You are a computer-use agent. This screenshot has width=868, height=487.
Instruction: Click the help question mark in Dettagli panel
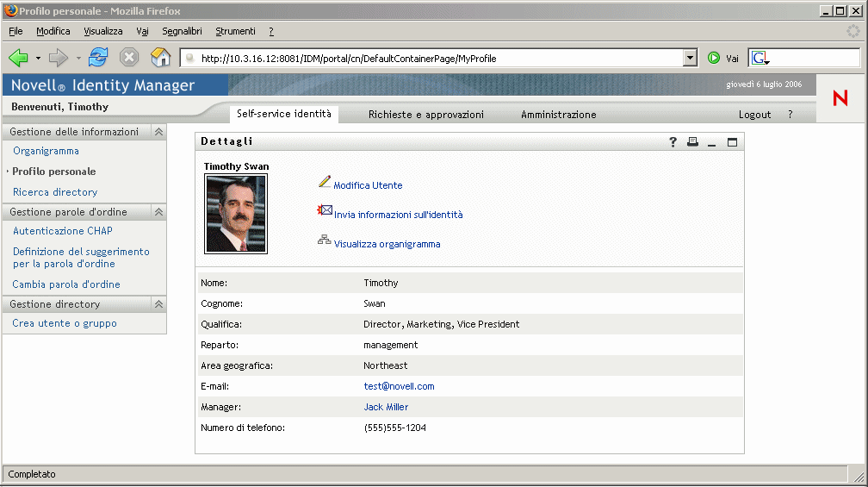click(x=673, y=142)
